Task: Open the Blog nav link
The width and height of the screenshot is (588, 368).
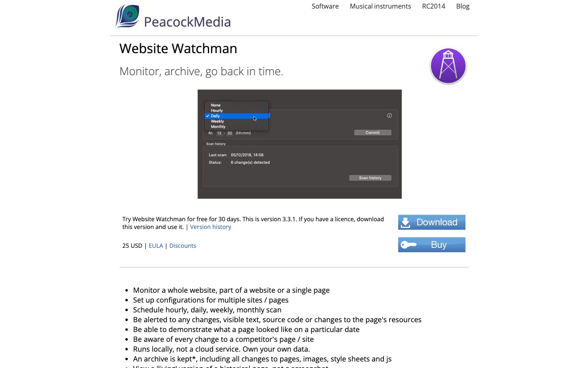Action: point(463,6)
